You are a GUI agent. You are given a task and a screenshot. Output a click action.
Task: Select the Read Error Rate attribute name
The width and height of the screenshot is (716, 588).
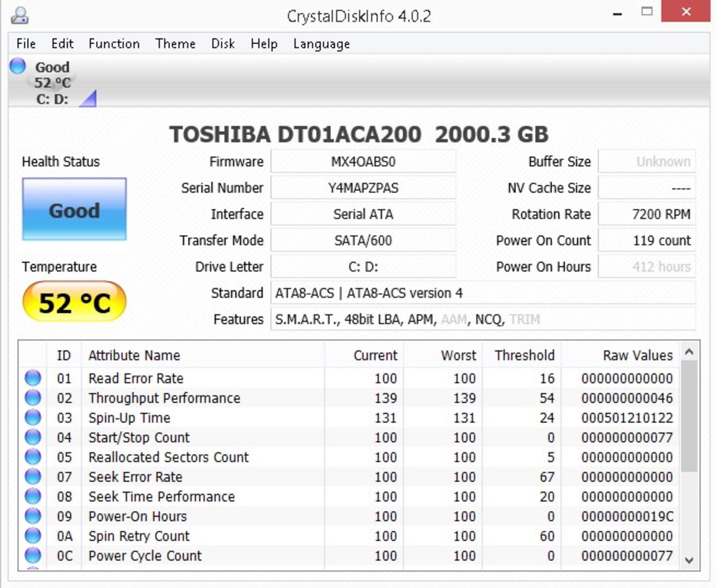click(136, 378)
